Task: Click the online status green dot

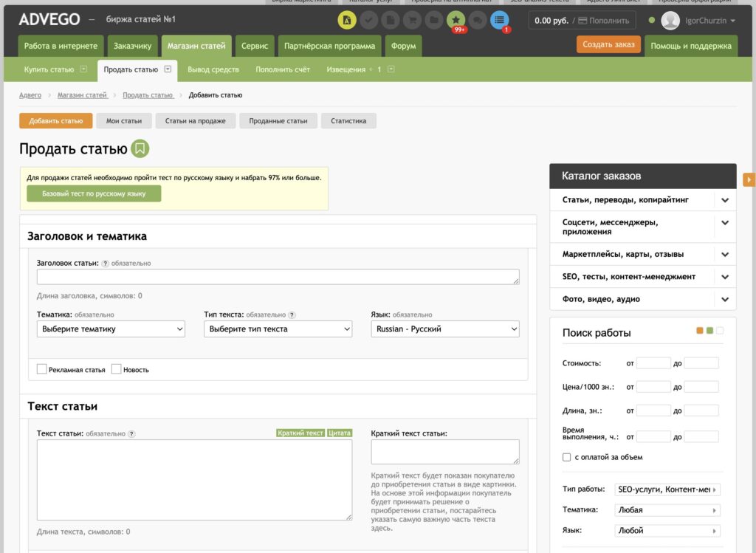Action: click(x=652, y=20)
